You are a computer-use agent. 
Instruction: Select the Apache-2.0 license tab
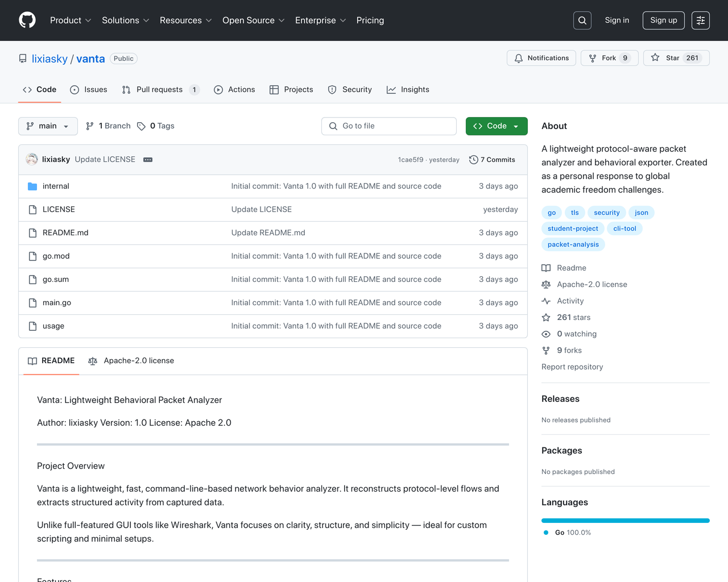pyautogui.click(x=131, y=361)
